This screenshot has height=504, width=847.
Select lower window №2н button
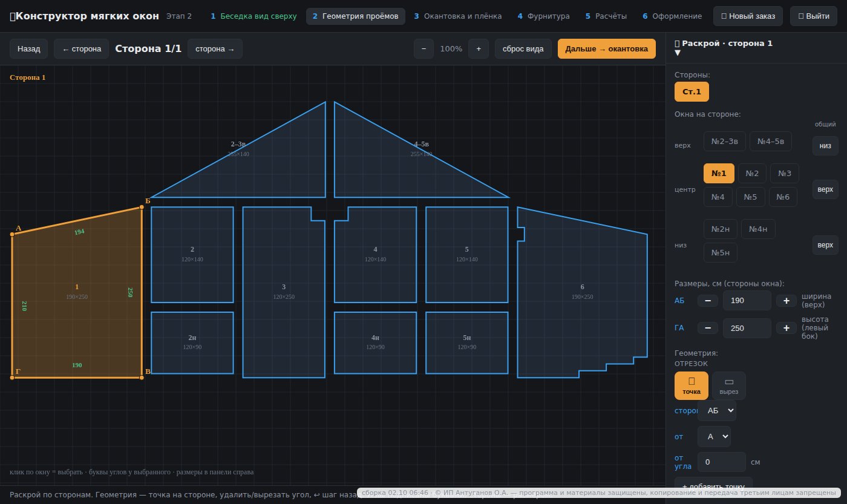[721, 229]
